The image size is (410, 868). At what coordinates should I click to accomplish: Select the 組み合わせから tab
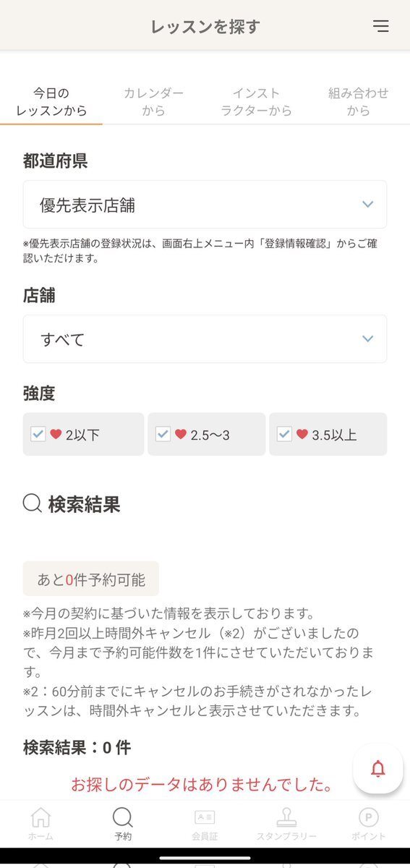pyautogui.click(x=359, y=102)
